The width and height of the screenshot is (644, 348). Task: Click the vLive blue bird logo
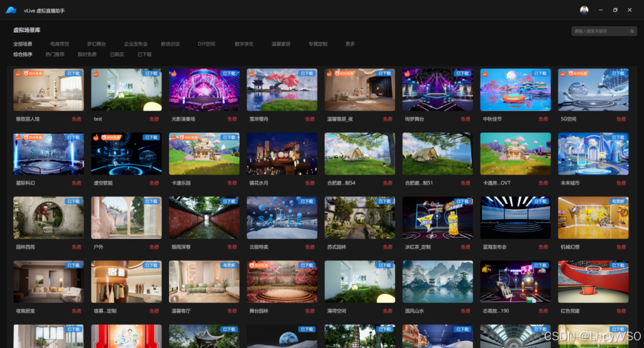[x=11, y=10]
